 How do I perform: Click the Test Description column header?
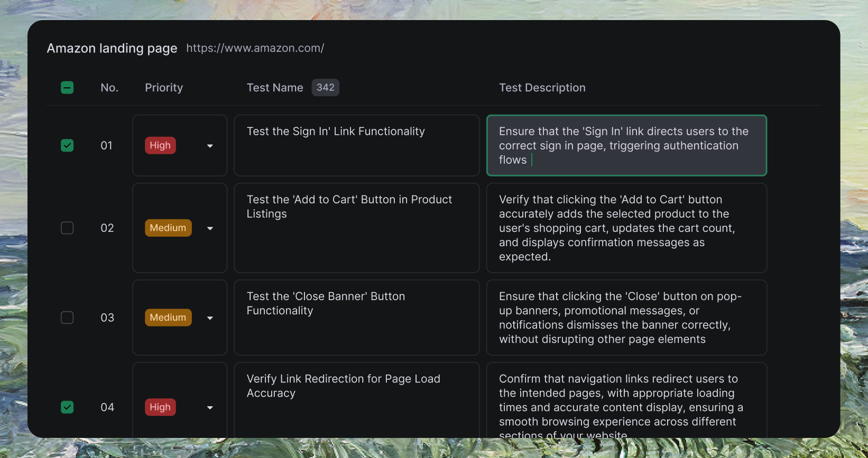542,88
